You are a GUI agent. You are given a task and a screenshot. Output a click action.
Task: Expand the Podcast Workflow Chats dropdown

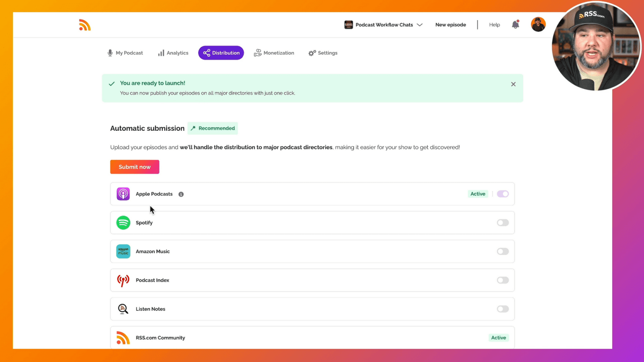click(420, 25)
